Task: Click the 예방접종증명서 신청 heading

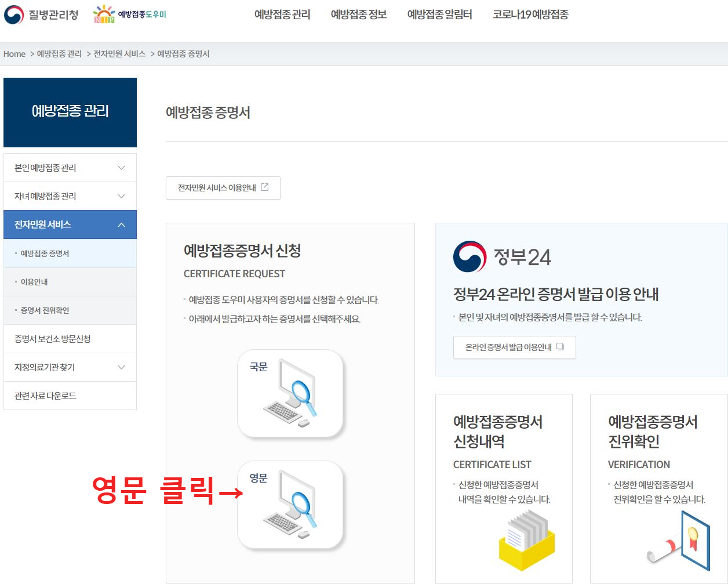Action: (242, 251)
